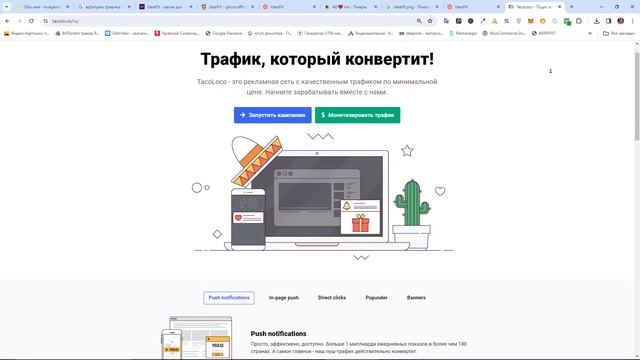640x360 pixels.
Task: Select the Popunder tab
Action: (x=376, y=298)
